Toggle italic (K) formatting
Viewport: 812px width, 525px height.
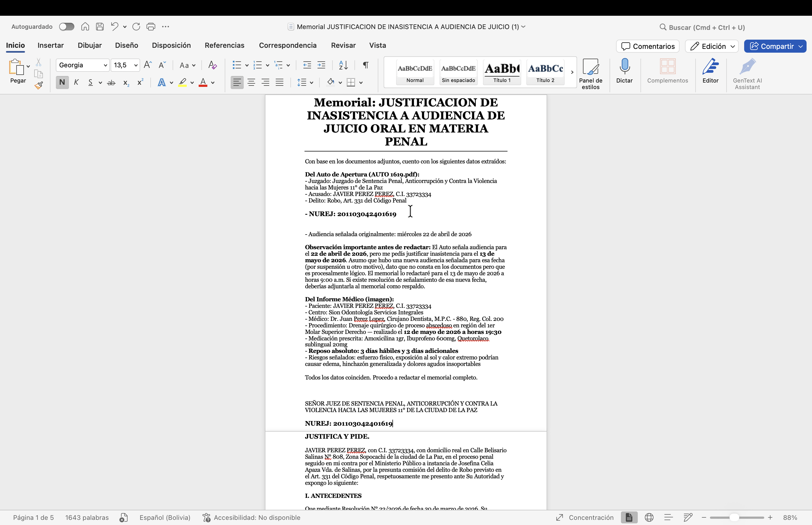76,82
